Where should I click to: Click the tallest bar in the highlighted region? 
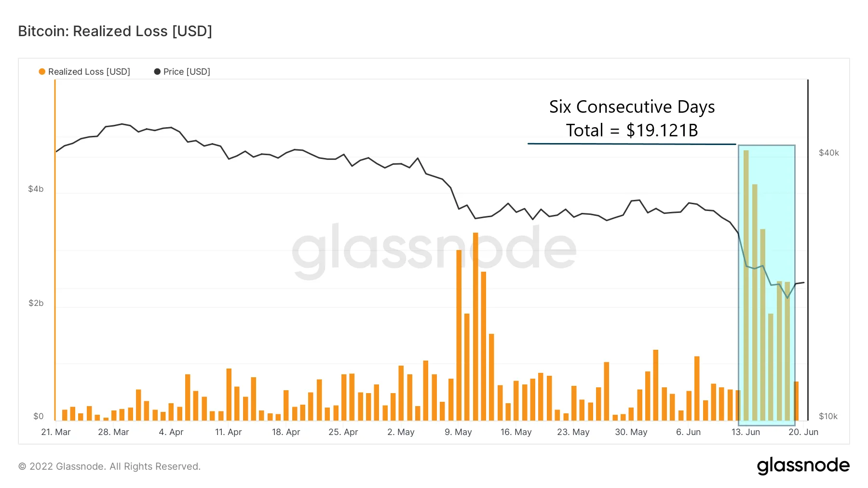click(746, 285)
